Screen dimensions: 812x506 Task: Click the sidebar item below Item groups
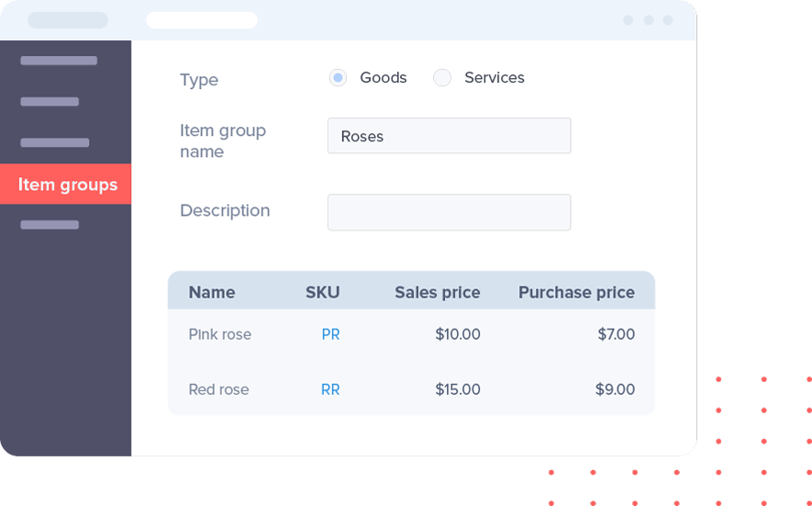(x=50, y=225)
